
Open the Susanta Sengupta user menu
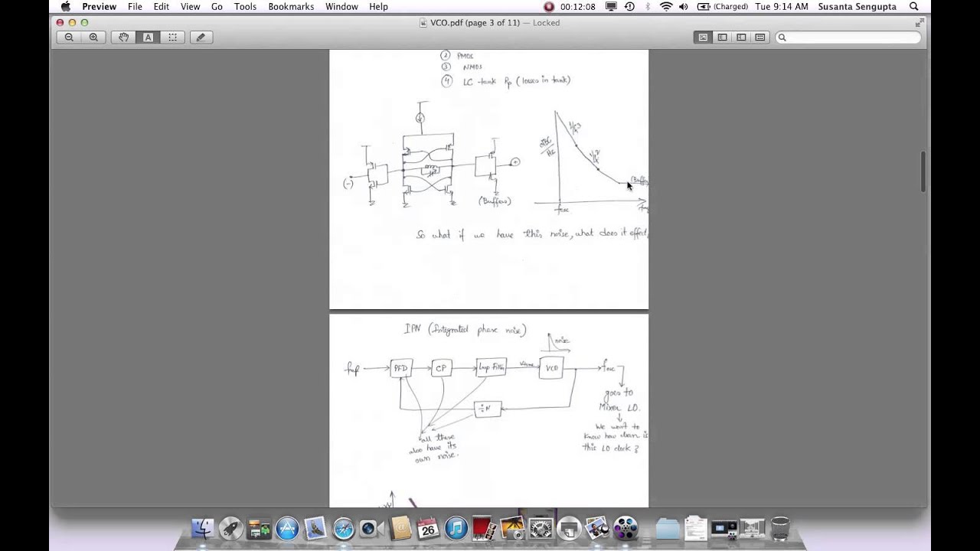[857, 7]
